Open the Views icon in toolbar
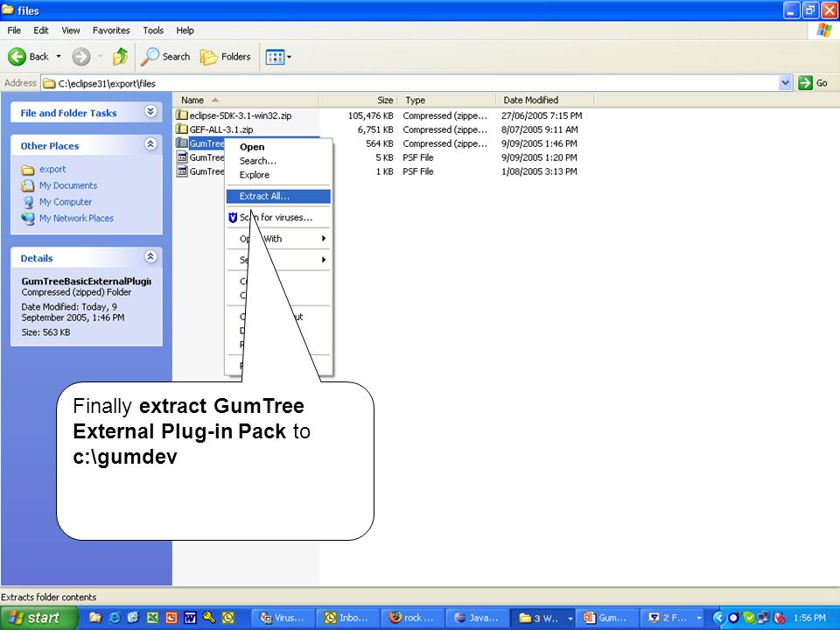 (275, 57)
